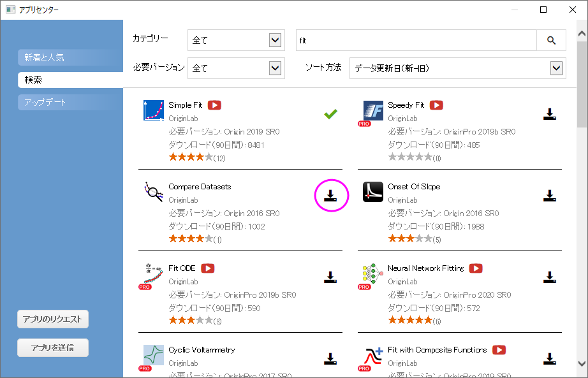This screenshot has height=378, width=588.
Task: Click the search magnifier button
Action: click(551, 40)
